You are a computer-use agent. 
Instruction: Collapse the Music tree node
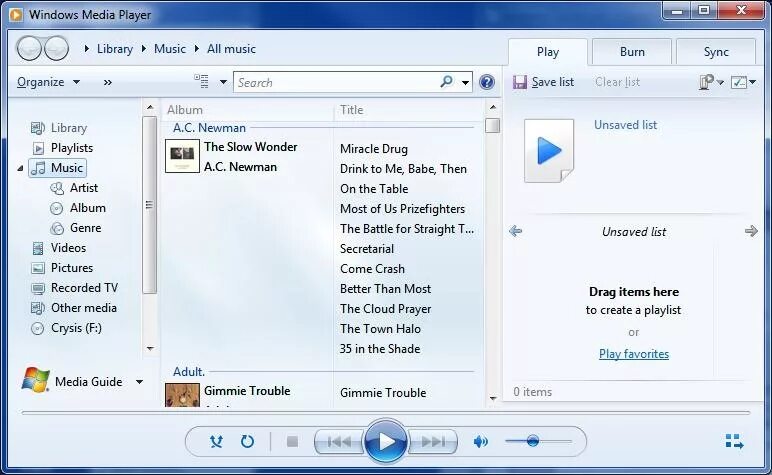coord(20,168)
